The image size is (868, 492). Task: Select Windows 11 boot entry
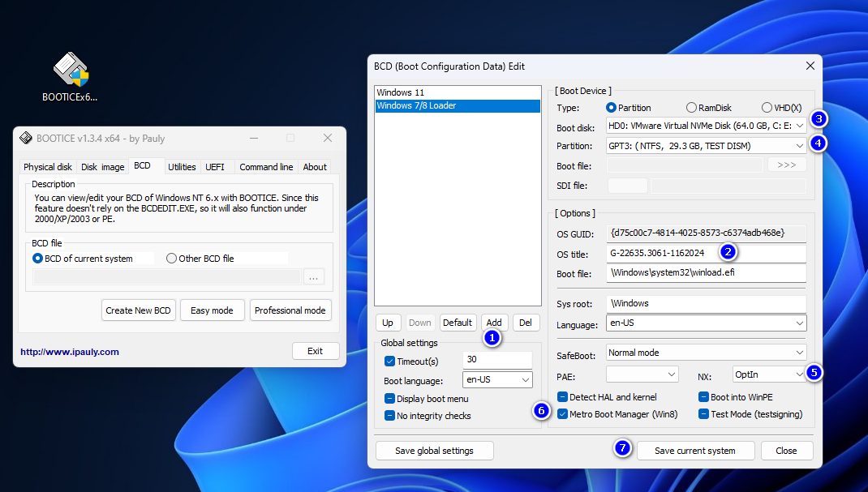(458, 92)
